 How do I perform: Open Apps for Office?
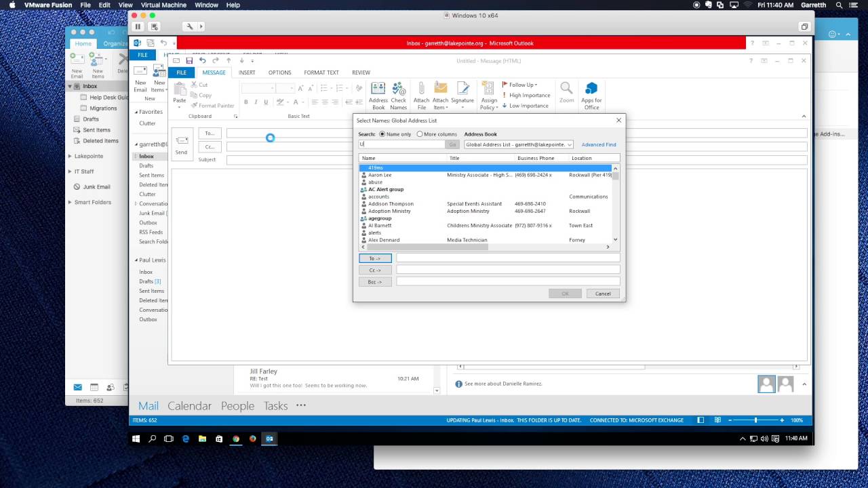[x=591, y=96]
